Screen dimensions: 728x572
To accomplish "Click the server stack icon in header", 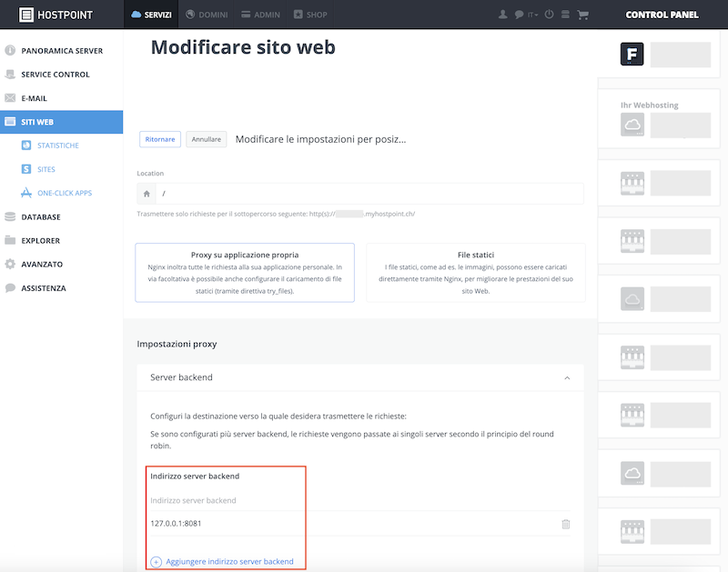I will tap(565, 15).
